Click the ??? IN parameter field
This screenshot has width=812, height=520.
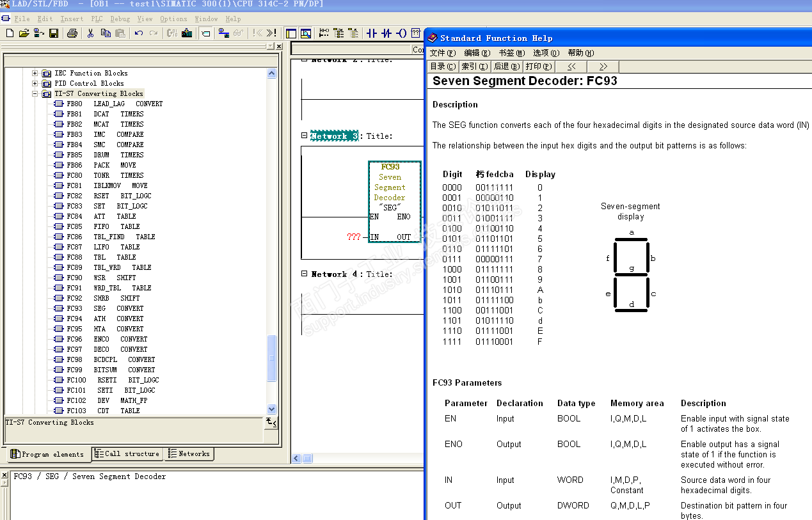coord(354,237)
